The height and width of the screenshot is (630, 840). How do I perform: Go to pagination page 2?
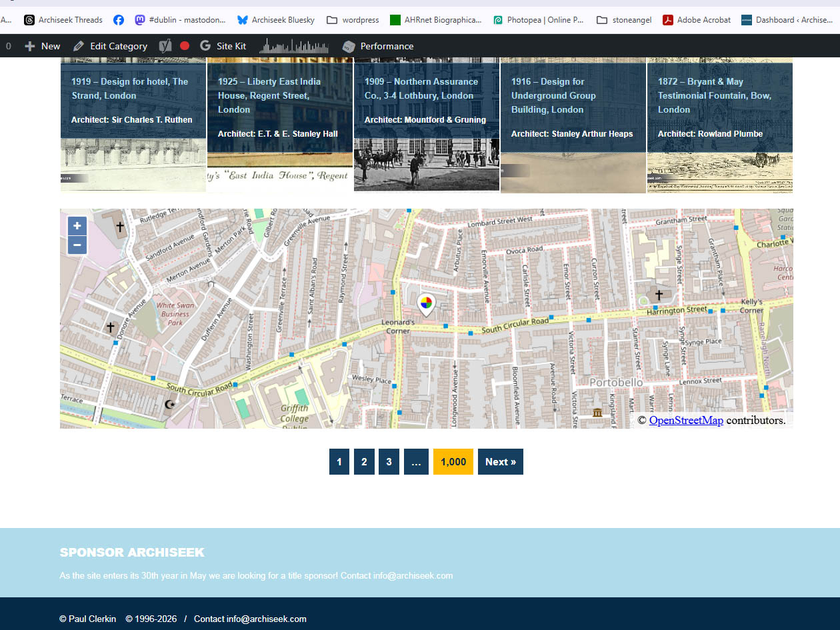click(364, 462)
